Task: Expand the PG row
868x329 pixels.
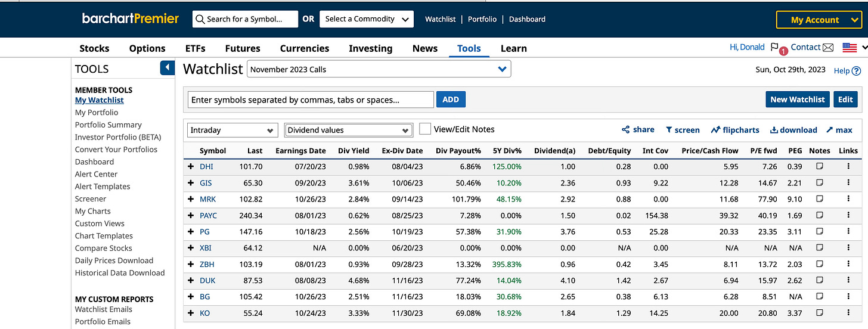Action: 191,232
